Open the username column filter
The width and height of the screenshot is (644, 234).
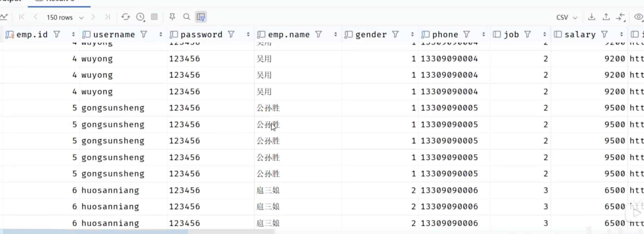coord(144,34)
